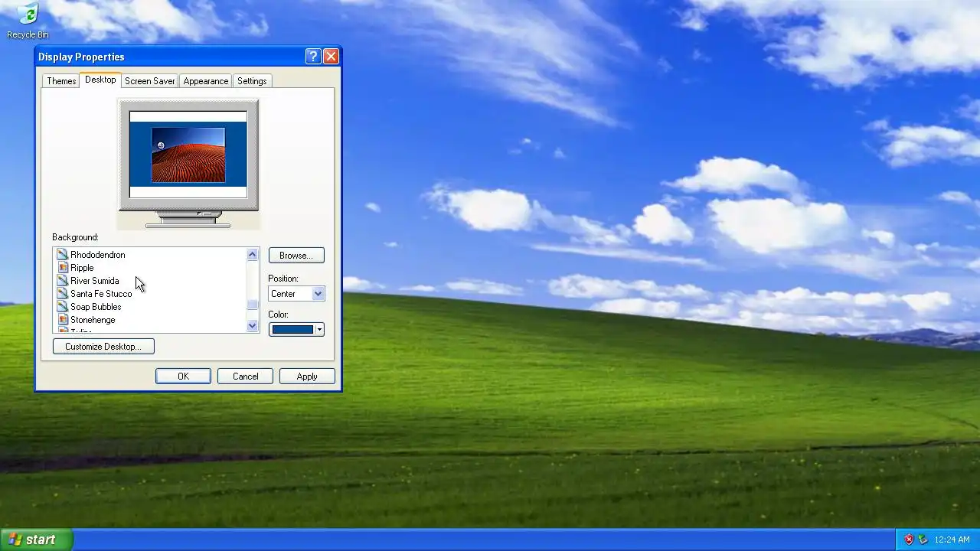Viewport: 980px width, 551px height.
Task: Click the Display Properties title bar
Action: pos(170,57)
